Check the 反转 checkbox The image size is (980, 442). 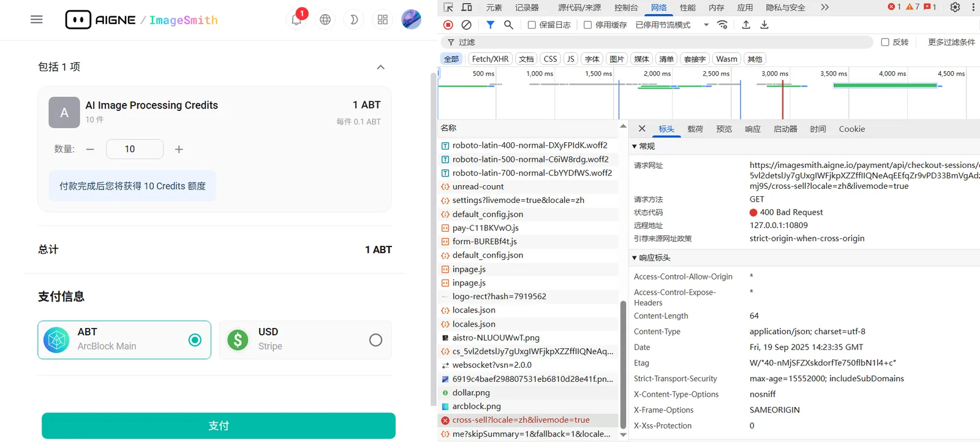885,42
